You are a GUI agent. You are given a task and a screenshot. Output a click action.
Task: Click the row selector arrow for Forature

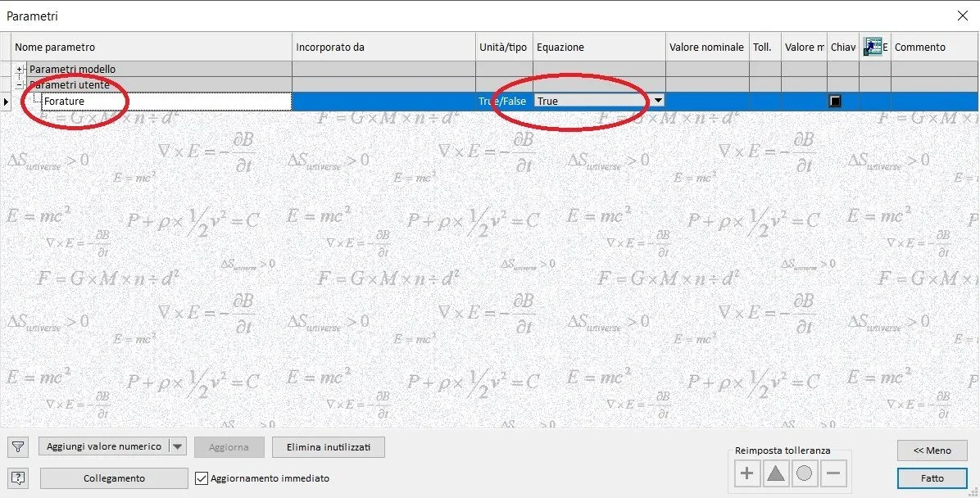tap(6, 102)
